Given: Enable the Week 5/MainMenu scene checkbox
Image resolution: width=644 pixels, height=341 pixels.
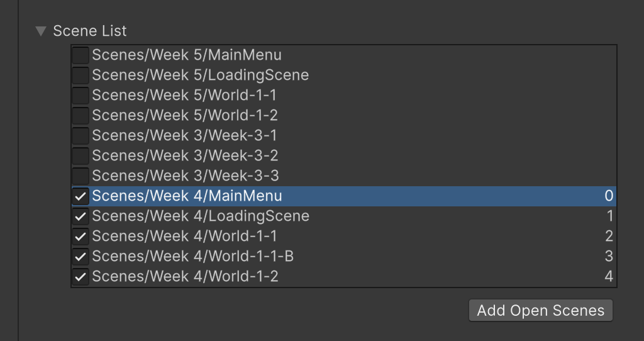Looking at the screenshot, I should [x=80, y=55].
